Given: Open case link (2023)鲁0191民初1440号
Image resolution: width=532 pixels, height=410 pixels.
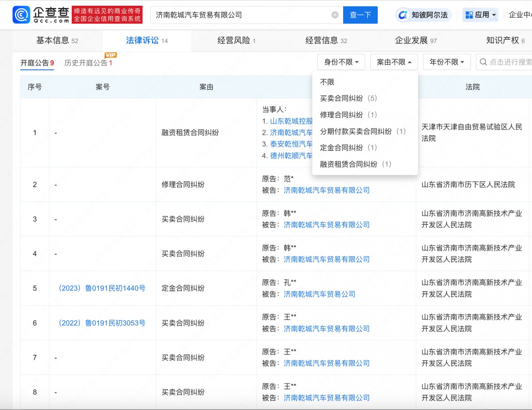Looking at the screenshot, I should click(x=102, y=288).
